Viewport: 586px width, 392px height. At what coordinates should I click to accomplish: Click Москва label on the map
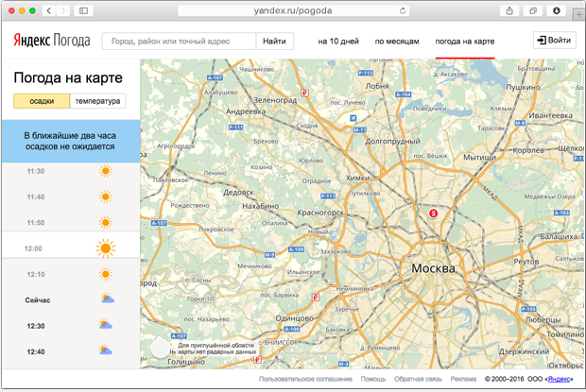tap(434, 268)
